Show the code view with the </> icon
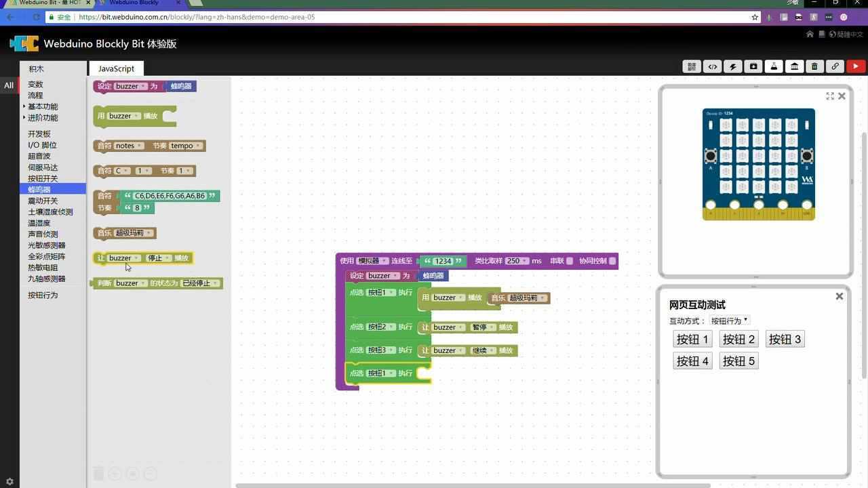The height and width of the screenshot is (488, 868). click(712, 66)
